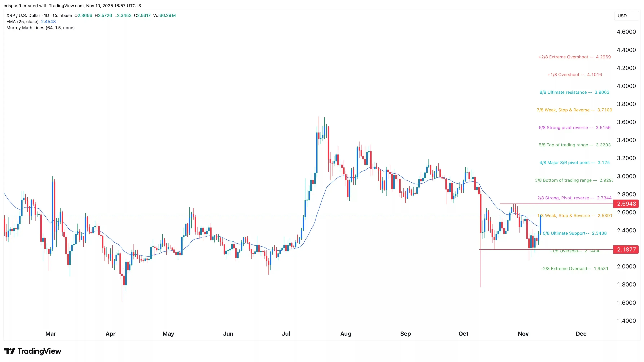Click the TradingView logo icon
The width and height of the screenshot is (644, 362).
(x=10, y=351)
